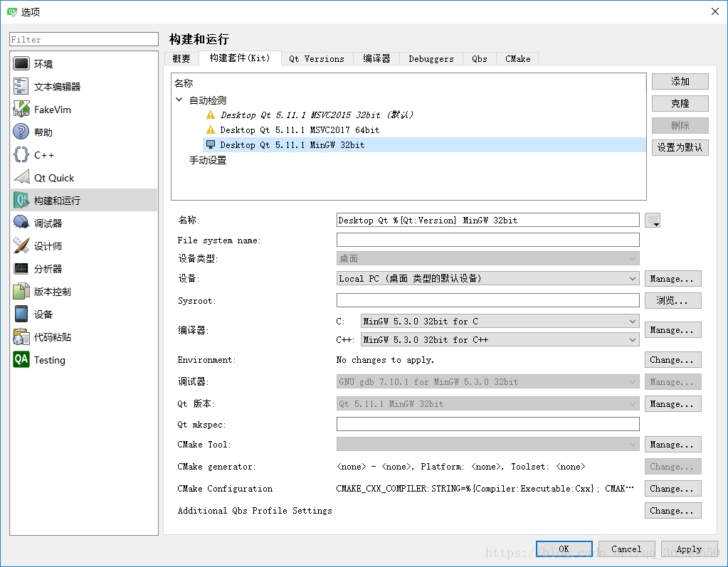Click Change button for CMake Configuration

[672, 489]
